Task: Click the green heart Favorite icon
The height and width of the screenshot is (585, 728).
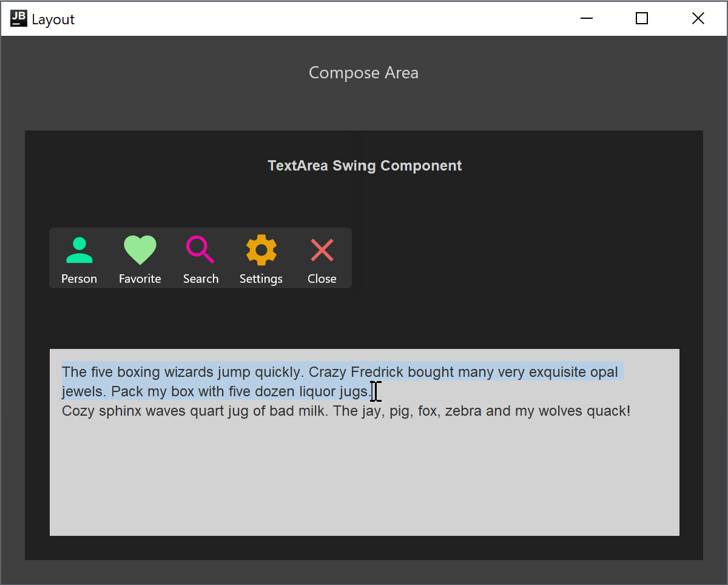Action: [x=140, y=249]
